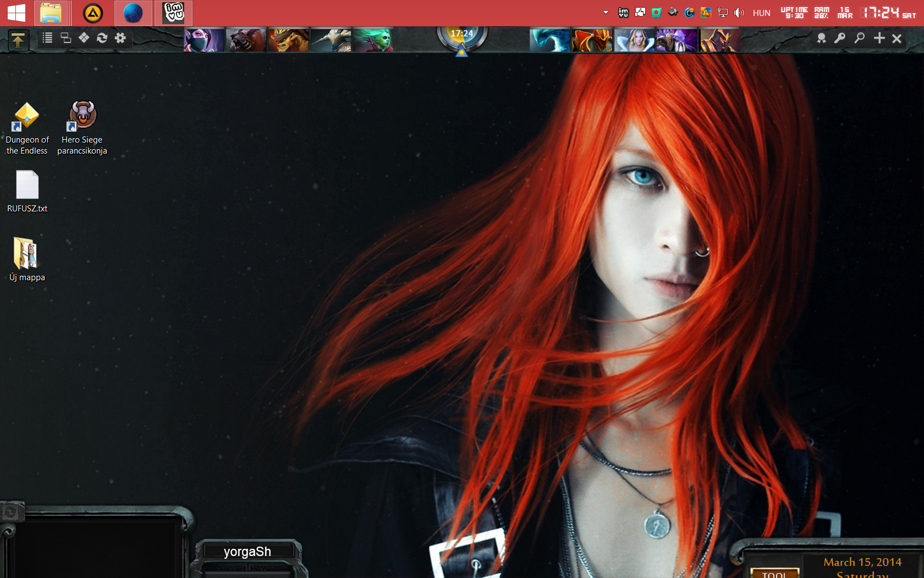Click the March 15, 2014 date text
The height and width of the screenshot is (578, 924).
point(862,562)
